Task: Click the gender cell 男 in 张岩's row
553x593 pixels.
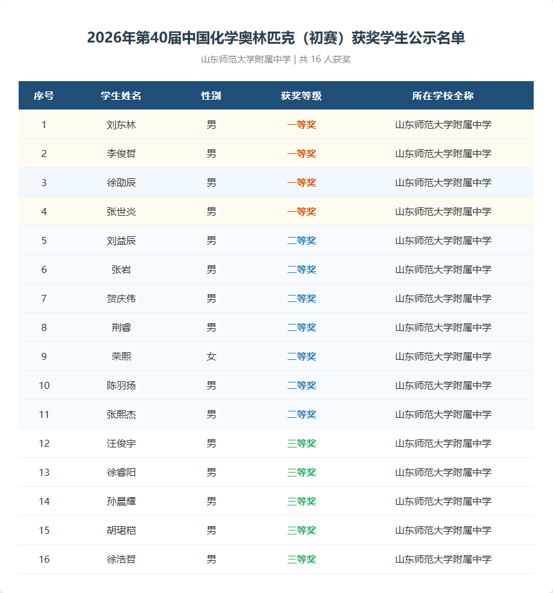Action: tap(211, 270)
